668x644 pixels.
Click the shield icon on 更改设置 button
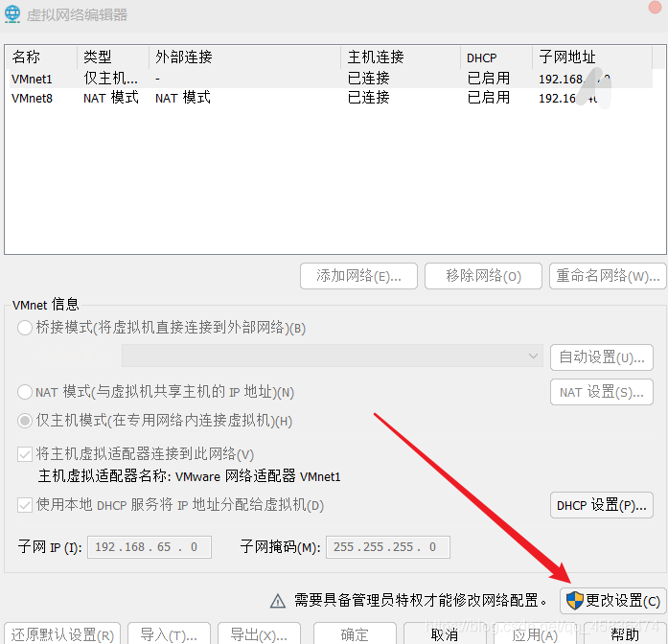[574, 601]
